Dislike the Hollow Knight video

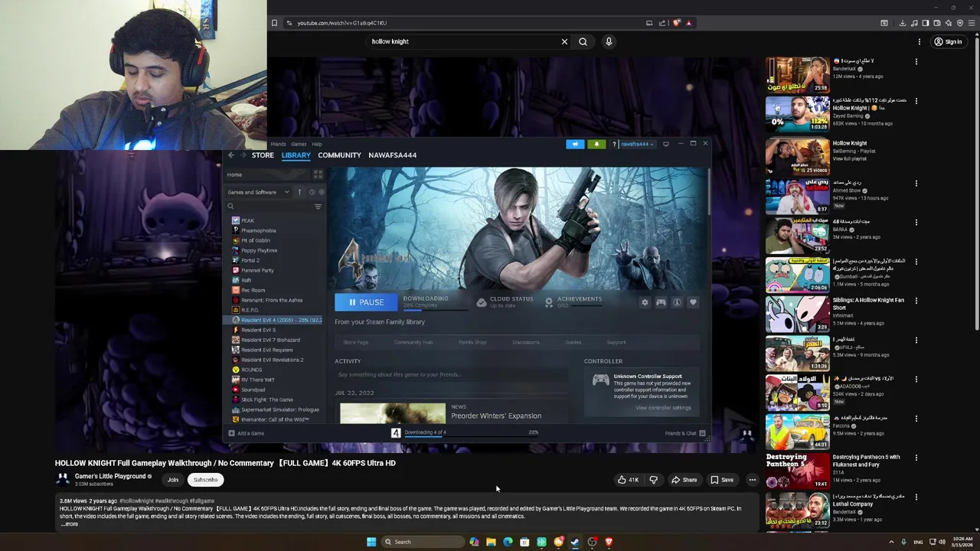(x=653, y=480)
